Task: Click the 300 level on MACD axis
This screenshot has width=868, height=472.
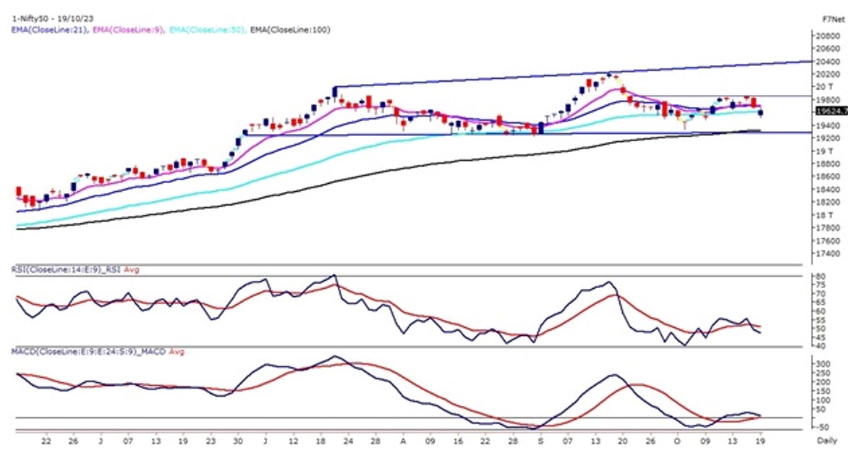Action: 824,364
